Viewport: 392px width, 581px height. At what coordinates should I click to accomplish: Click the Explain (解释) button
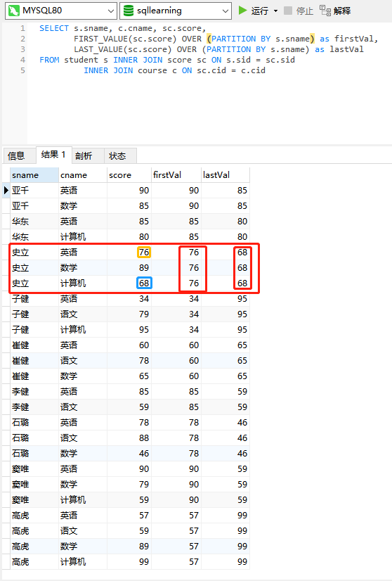click(335, 11)
